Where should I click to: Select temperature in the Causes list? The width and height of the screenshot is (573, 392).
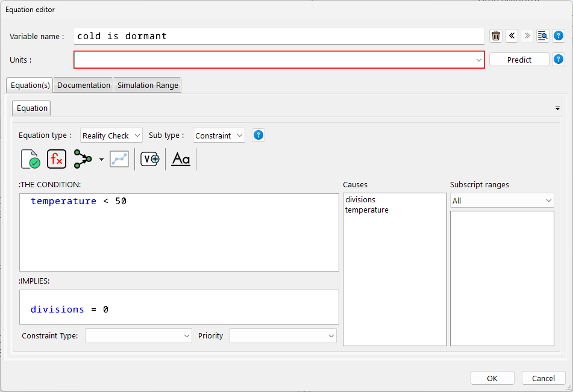(366, 210)
